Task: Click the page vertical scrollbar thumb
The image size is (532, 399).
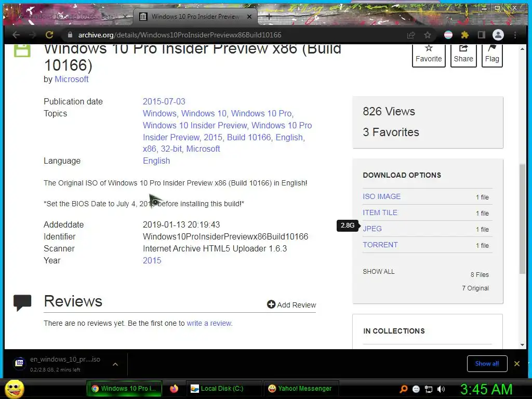Action: pos(522,219)
